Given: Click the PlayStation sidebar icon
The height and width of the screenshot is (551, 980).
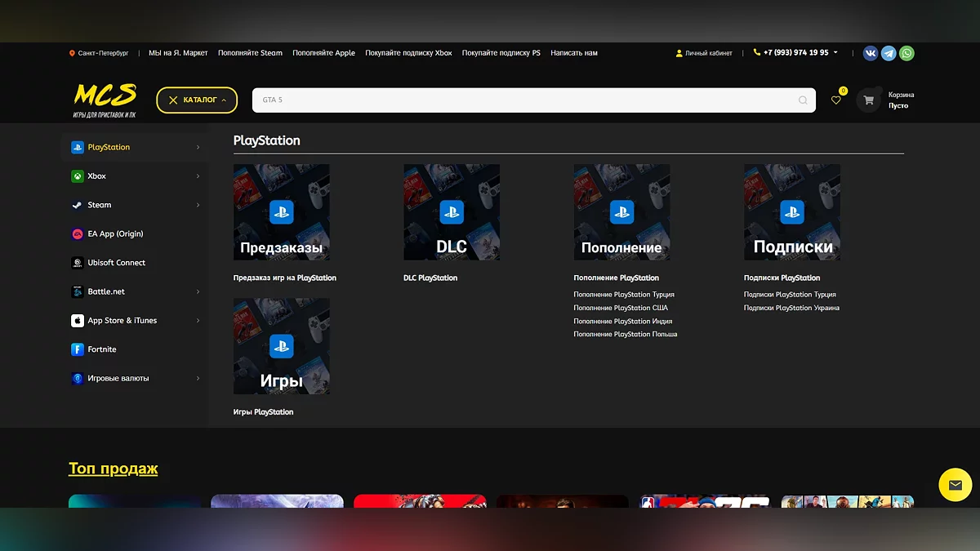Looking at the screenshot, I should click(x=77, y=148).
